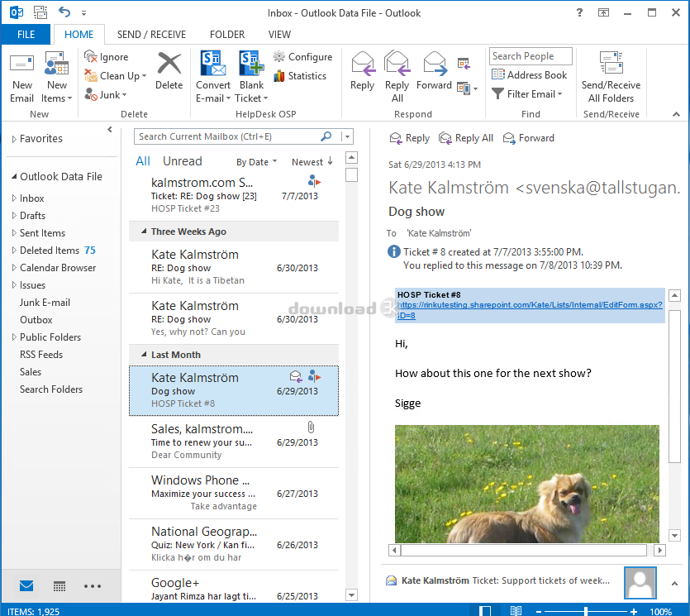This screenshot has height=616, width=690.
Task: Open the Junk E-mail folder
Action: tap(45, 303)
